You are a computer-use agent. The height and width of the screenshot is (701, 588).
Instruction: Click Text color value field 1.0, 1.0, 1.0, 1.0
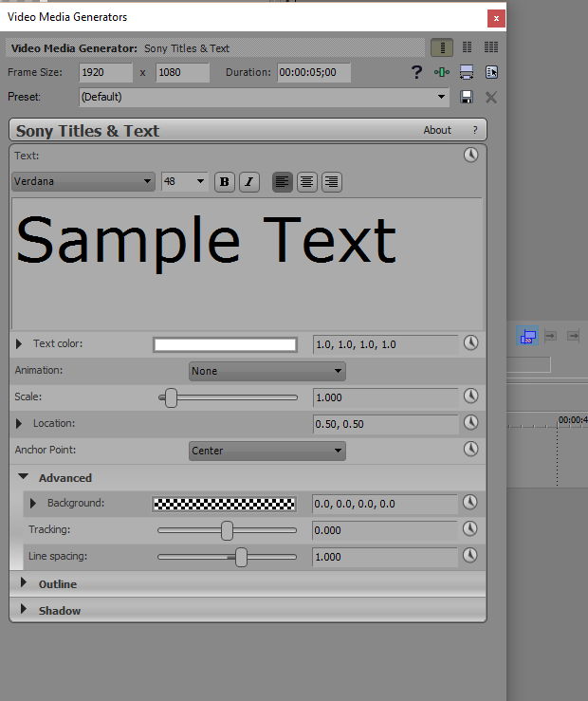point(386,344)
